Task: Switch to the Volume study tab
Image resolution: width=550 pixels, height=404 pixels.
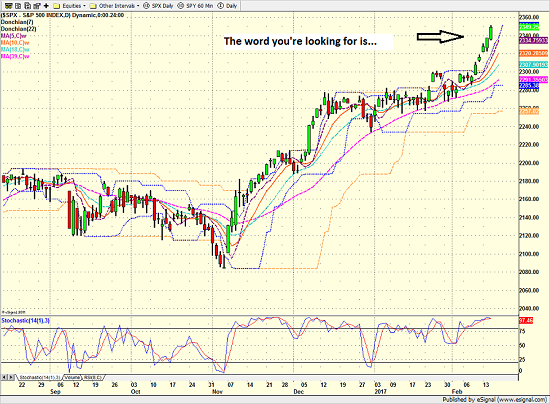Action: 73,377
